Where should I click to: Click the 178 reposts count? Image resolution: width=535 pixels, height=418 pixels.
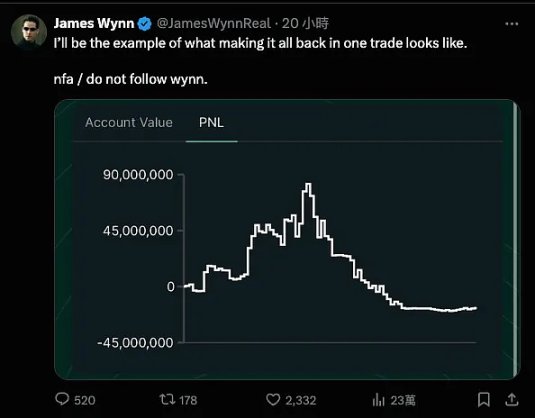pyautogui.click(x=188, y=400)
